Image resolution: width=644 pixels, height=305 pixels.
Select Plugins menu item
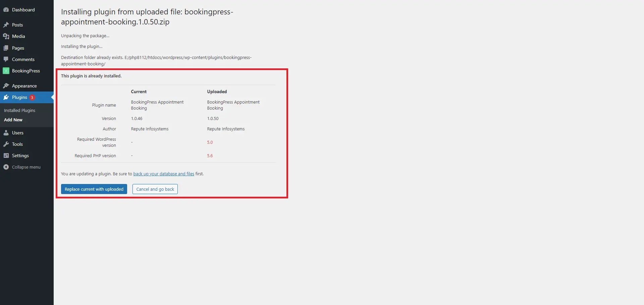pos(27,97)
